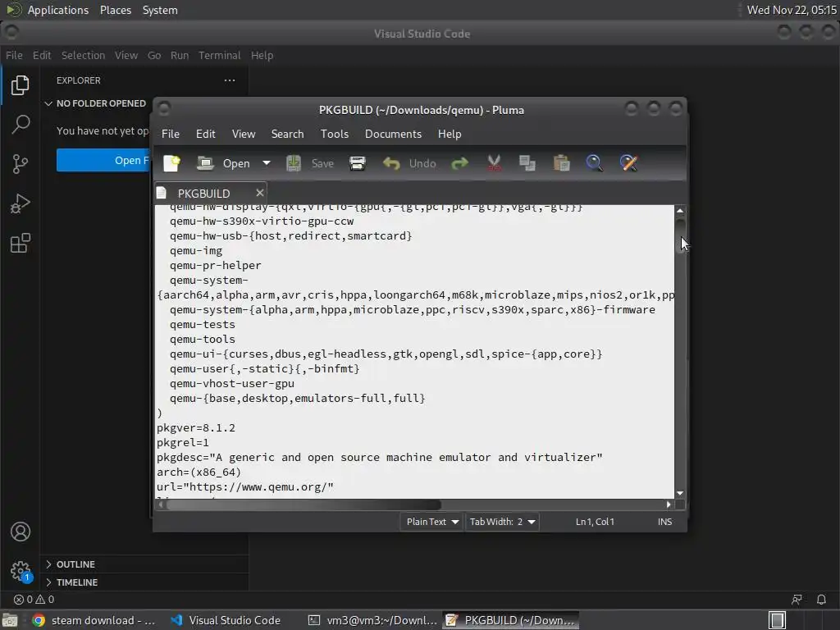Open Pluma's Search menu
Viewport: 840px width, 630px height.
click(x=287, y=134)
